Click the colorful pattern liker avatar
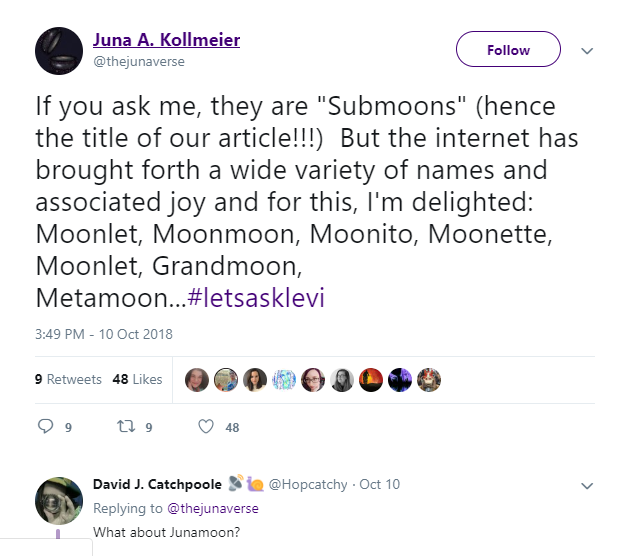This screenshot has height=556, width=631. tap(284, 380)
